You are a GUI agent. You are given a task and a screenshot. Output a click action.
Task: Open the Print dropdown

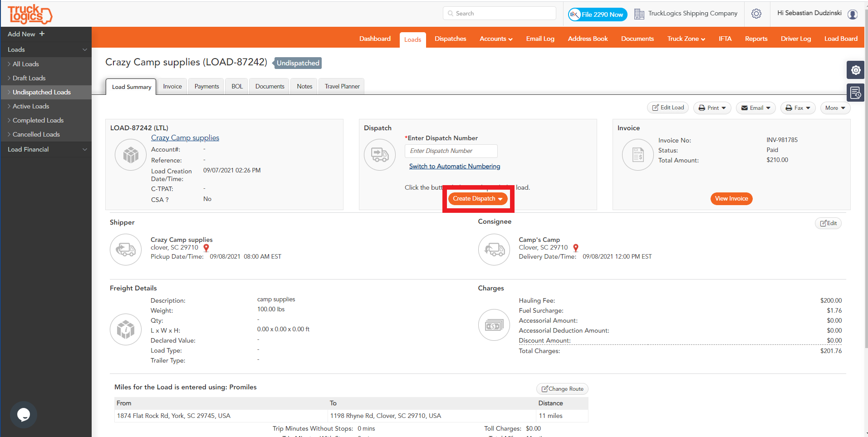(x=712, y=108)
